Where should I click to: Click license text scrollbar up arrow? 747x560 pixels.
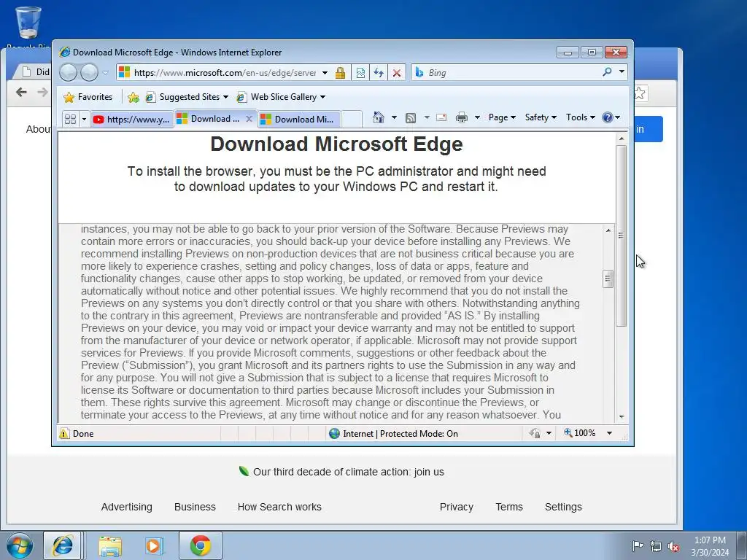click(608, 230)
